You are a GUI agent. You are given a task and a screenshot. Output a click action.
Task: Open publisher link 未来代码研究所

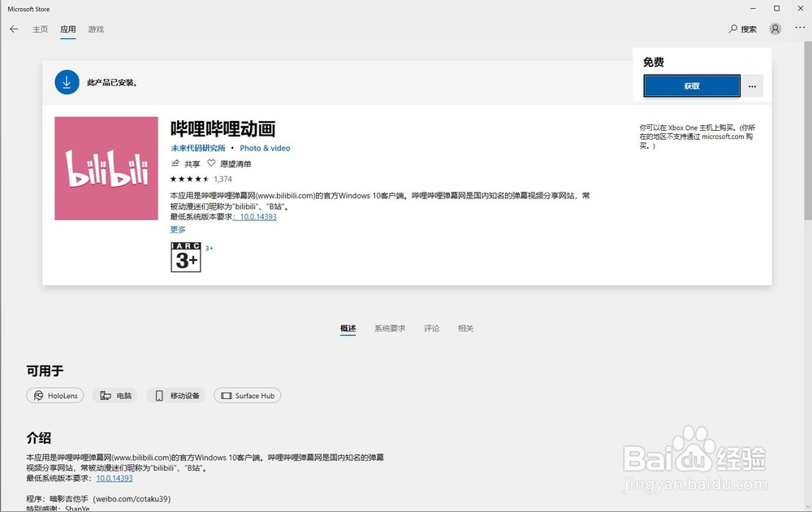198,148
